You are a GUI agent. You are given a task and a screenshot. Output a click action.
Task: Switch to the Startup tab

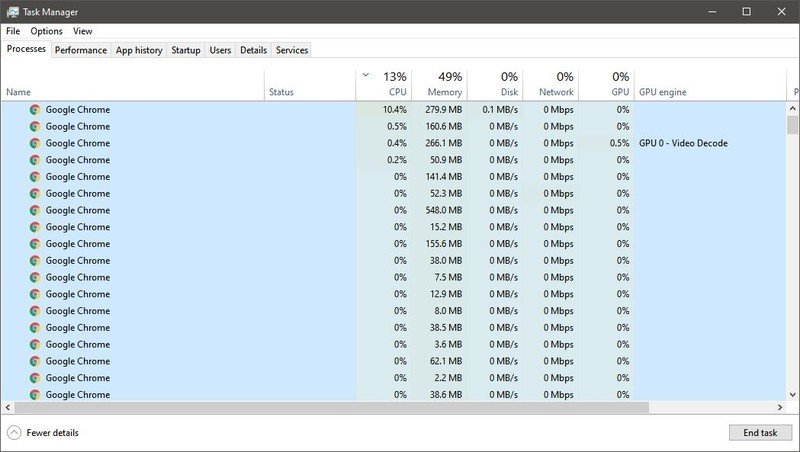186,50
